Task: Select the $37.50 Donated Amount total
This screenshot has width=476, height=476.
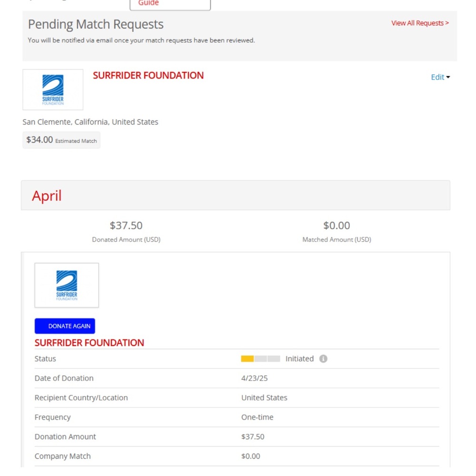Action: [126, 226]
